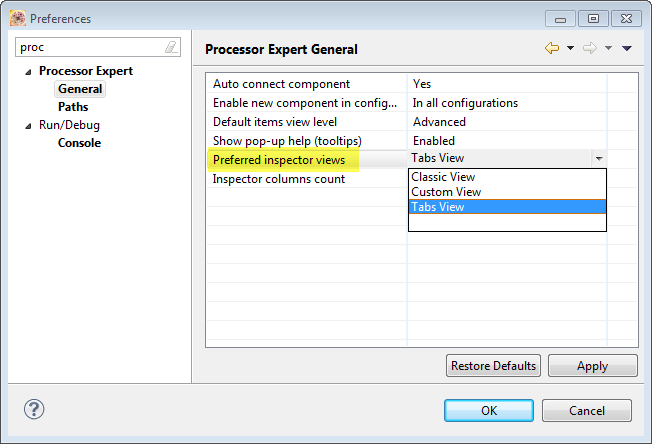Collapse the Run/Debug tree node
This screenshot has height=444, width=652.
29,125
